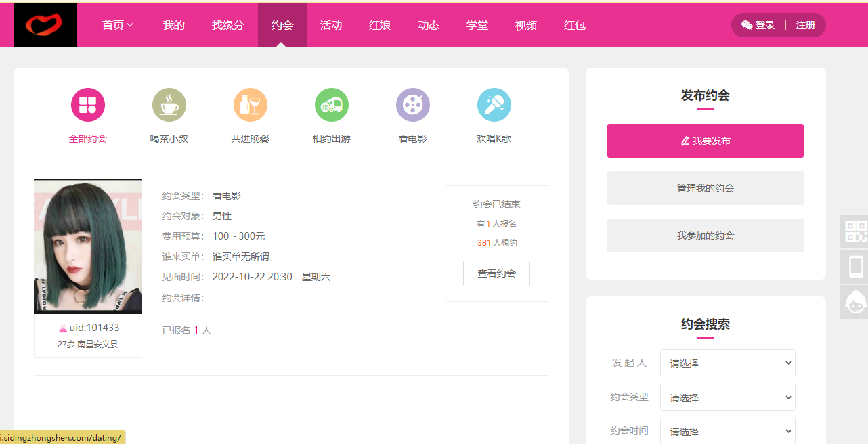The width and height of the screenshot is (868, 444).
Task: Click the 发布约会 panel heading
Action: tap(706, 95)
